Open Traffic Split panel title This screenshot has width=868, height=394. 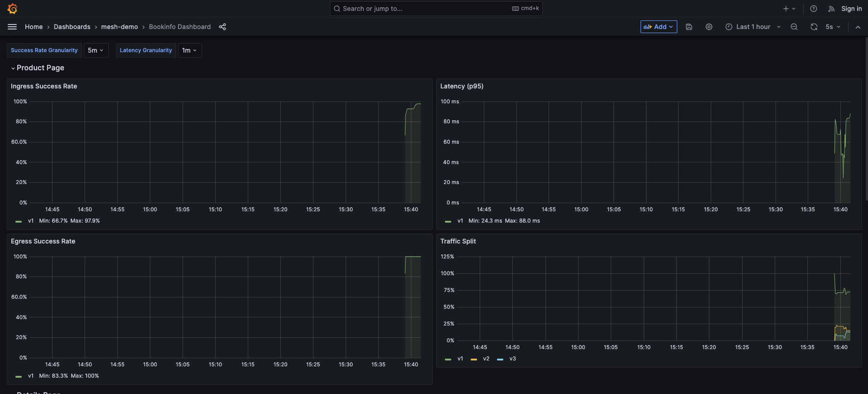[458, 241]
